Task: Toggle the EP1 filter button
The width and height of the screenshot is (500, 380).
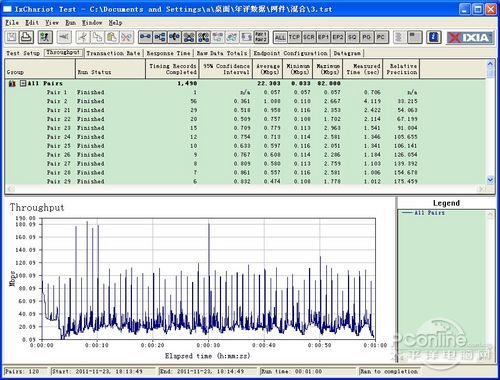Action: point(323,37)
